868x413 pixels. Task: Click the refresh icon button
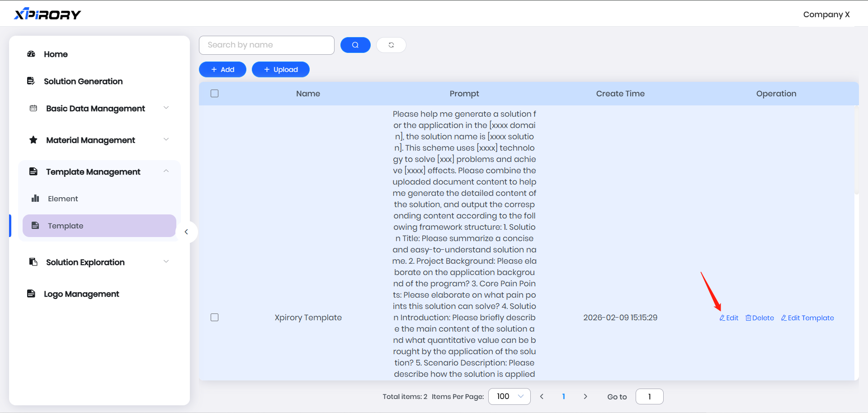click(x=391, y=45)
